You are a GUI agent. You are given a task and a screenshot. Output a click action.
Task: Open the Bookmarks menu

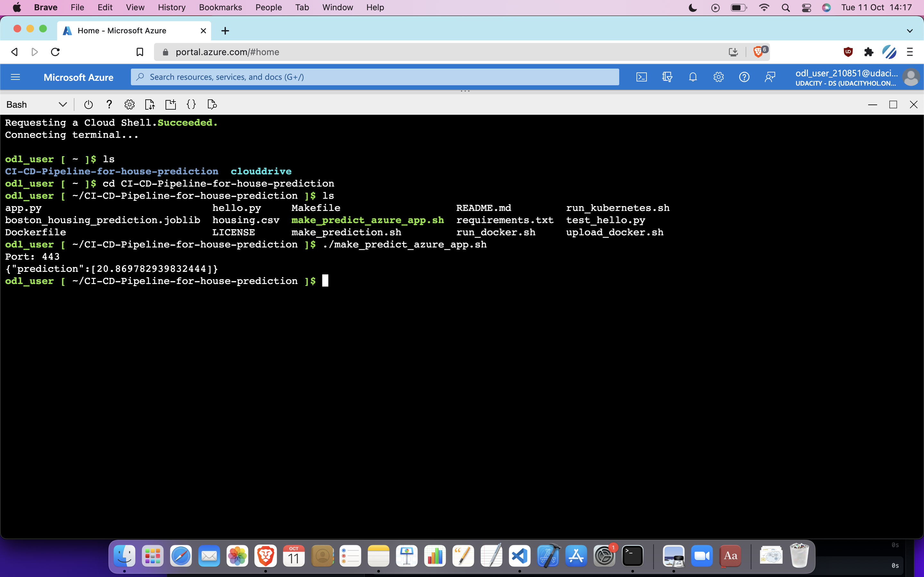point(220,8)
